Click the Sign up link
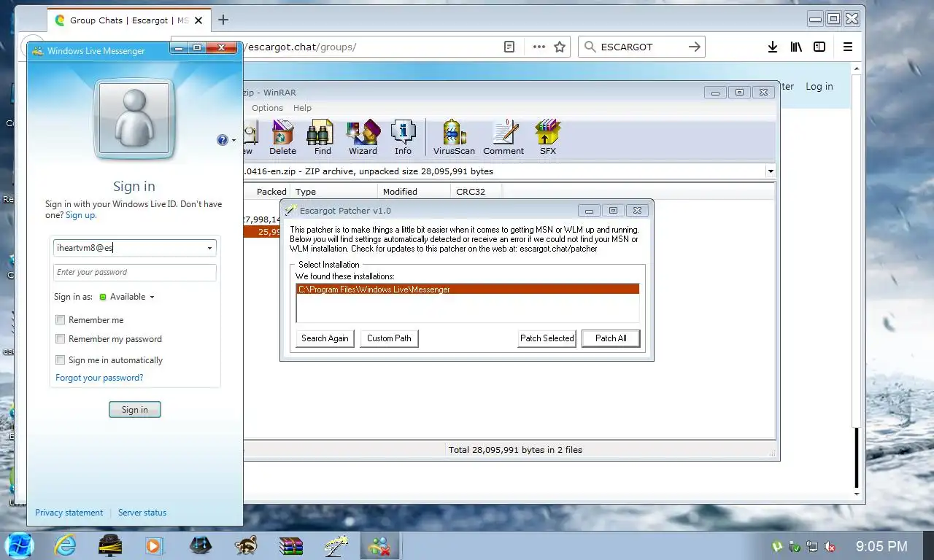The width and height of the screenshot is (934, 560). coord(80,215)
